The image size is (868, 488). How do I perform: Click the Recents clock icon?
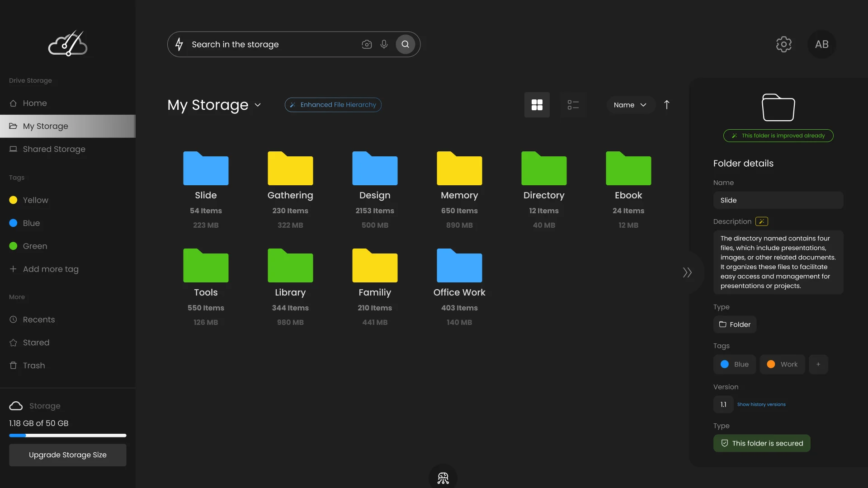point(13,319)
